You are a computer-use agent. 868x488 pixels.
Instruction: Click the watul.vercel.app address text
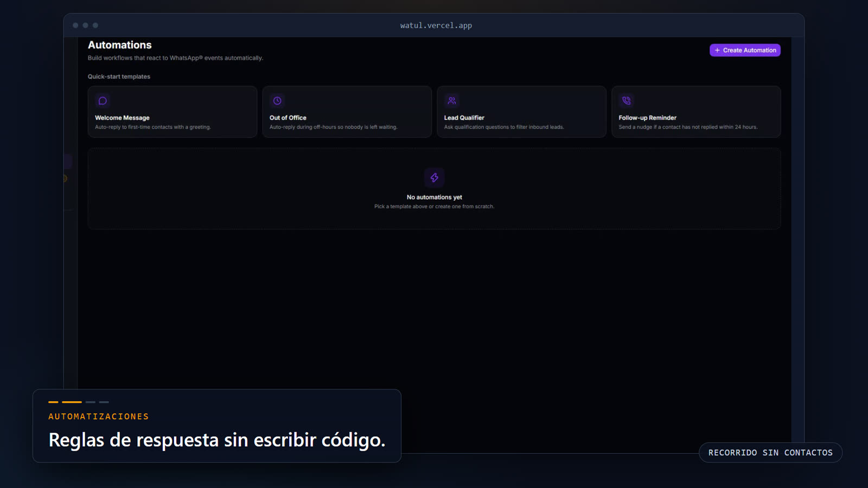coord(436,25)
